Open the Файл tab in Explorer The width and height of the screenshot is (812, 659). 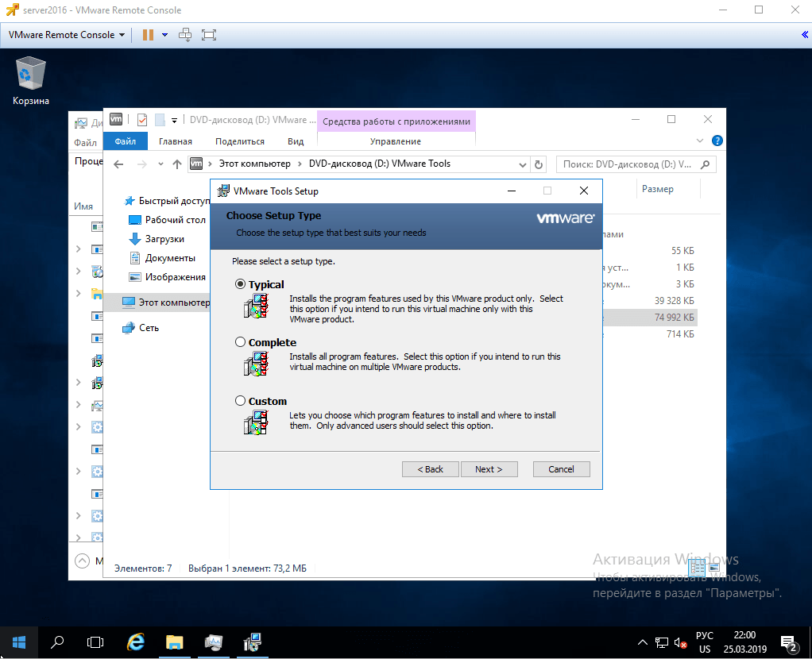[x=126, y=141]
